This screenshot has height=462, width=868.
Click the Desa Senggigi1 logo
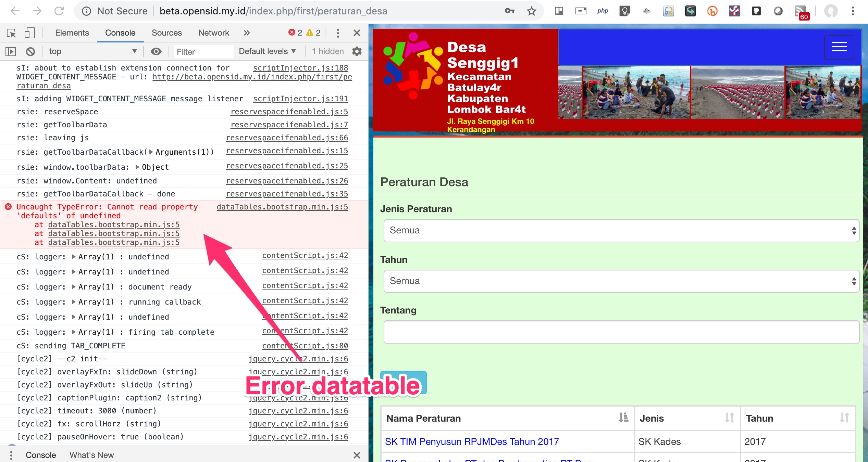[413, 65]
